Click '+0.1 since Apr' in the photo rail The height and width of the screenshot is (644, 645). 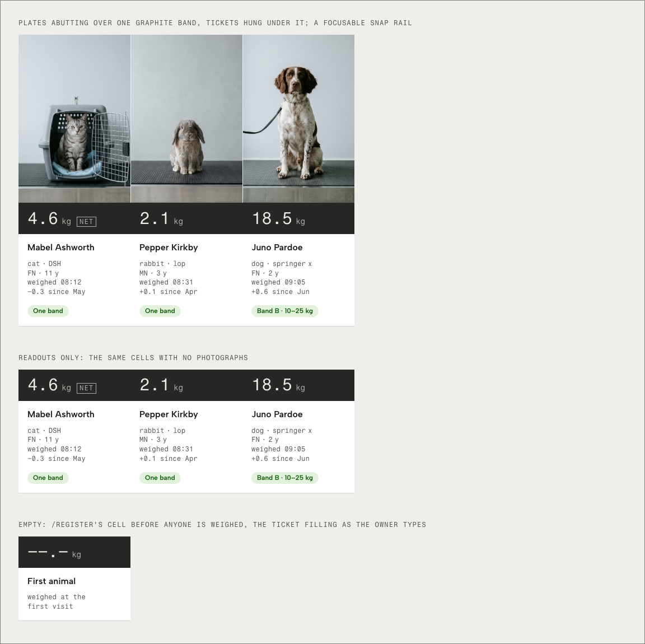tap(169, 292)
